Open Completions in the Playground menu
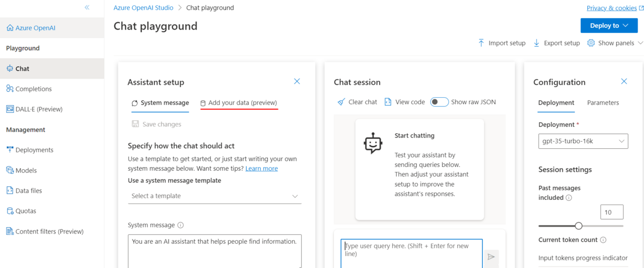 pyautogui.click(x=52, y=89)
